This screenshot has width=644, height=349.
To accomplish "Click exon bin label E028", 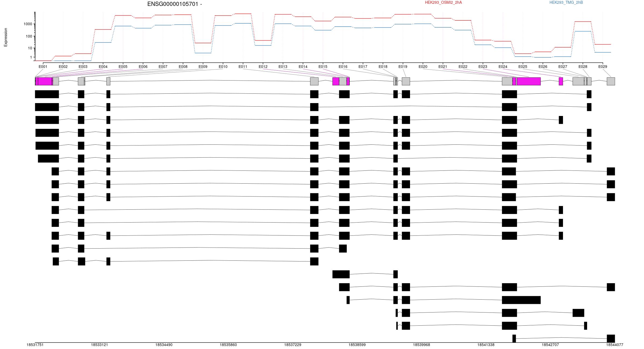I will click(583, 67).
